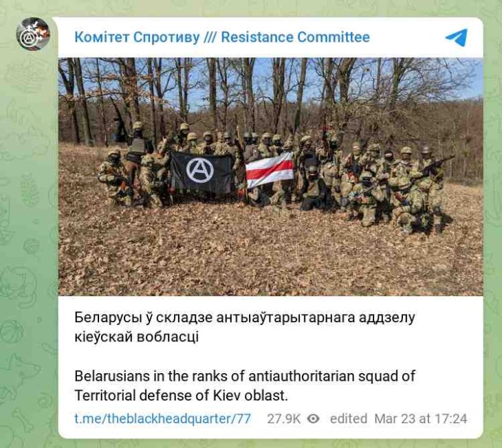Click the Territorial defense of Kiev oblast line
This screenshot has width=502, height=448.
pyautogui.click(x=182, y=396)
